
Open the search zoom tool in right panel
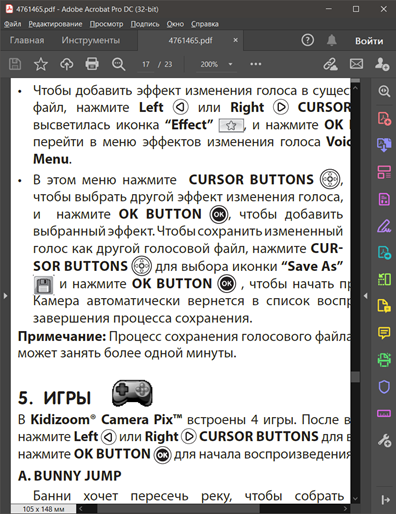tap(384, 91)
